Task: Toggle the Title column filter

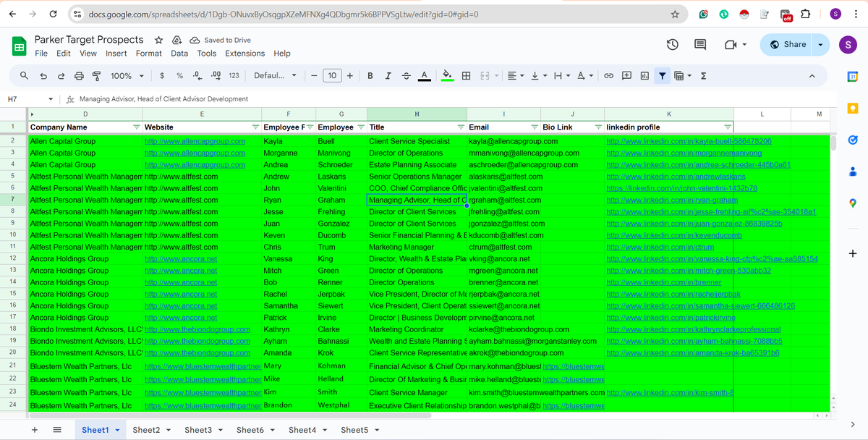Action: click(461, 127)
